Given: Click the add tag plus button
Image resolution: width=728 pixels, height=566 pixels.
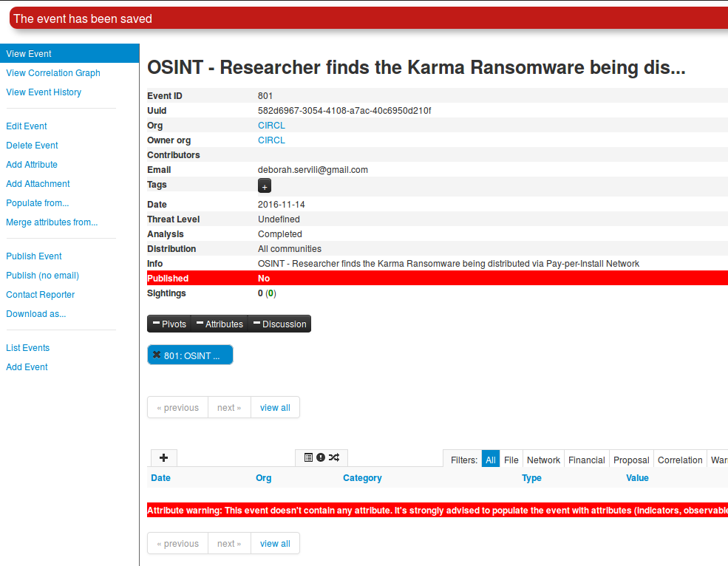Looking at the screenshot, I should [x=265, y=186].
